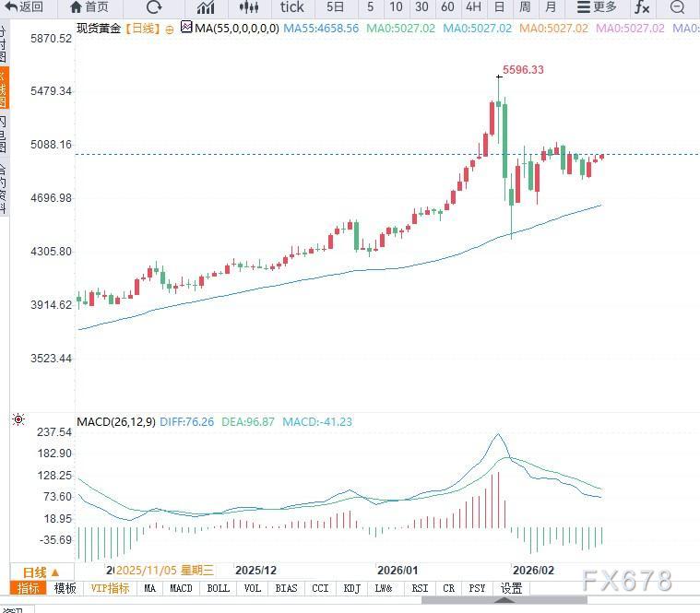Expand the bottom panel handle arrow

click(x=504, y=601)
